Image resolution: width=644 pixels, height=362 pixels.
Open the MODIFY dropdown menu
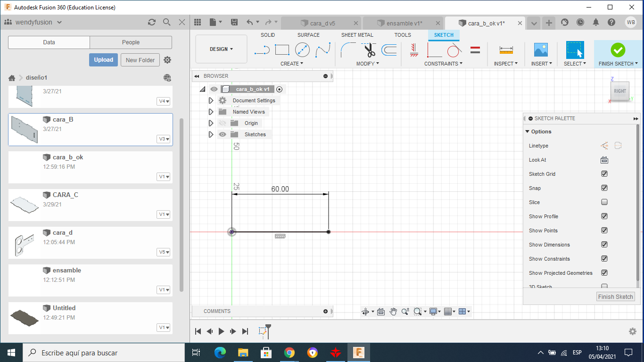coord(367,64)
